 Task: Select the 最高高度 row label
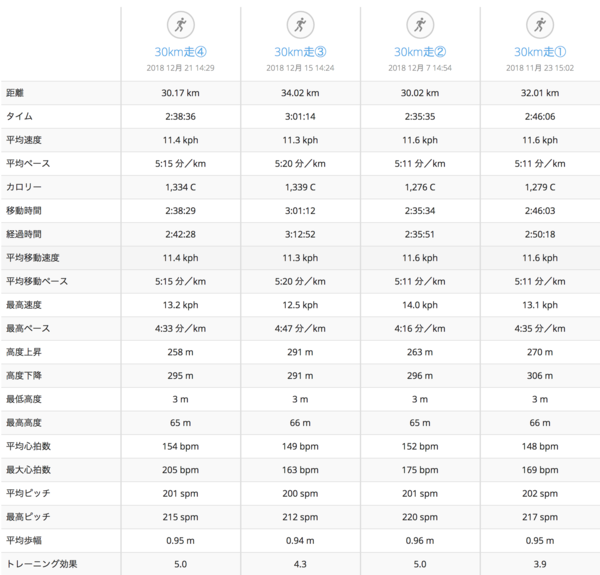pyautogui.click(x=24, y=423)
